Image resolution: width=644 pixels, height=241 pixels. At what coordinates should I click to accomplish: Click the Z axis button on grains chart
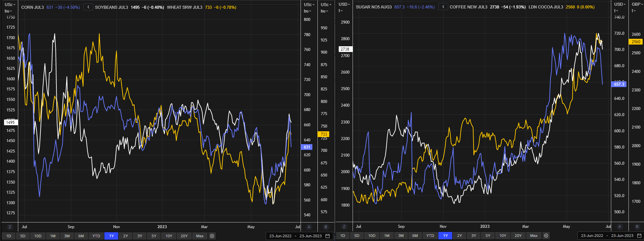tap(10, 227)
